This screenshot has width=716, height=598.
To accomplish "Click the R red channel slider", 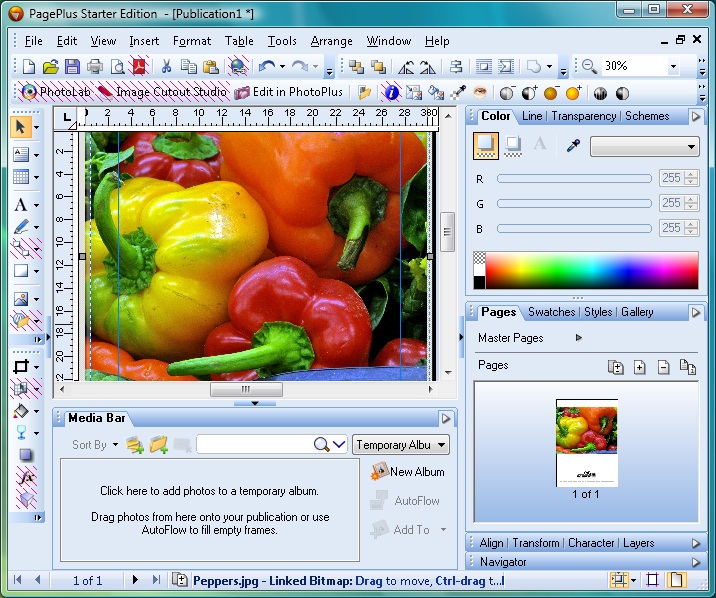I will tap(574, 178).
